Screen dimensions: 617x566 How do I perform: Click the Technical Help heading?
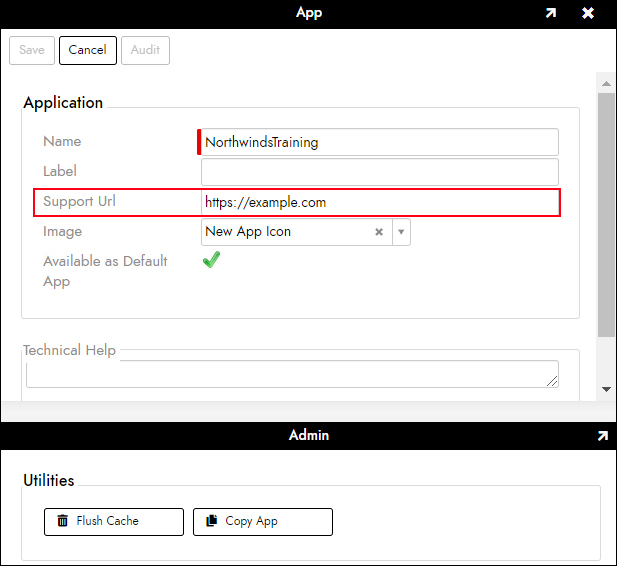[69, 350]
